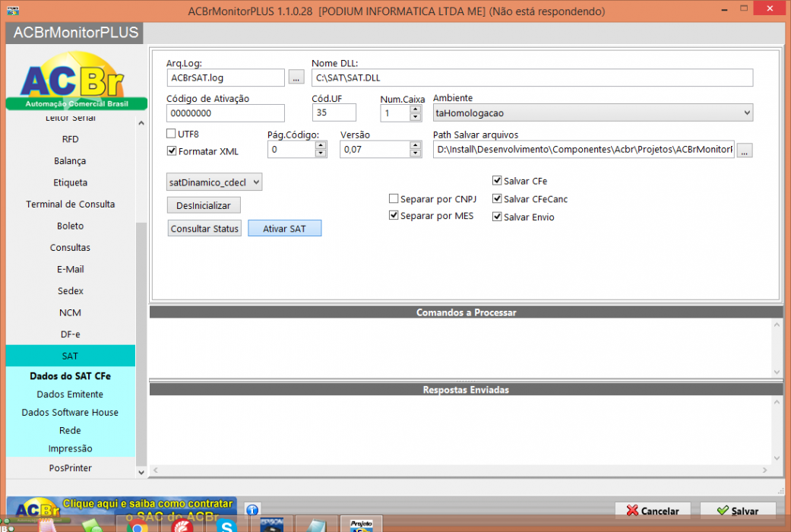Click the Salvar button
Screen dimensions: 791x532
click(x=738, y=511)
